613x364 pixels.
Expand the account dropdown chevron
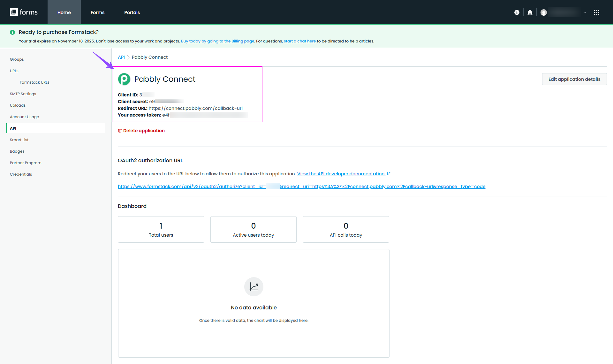pos(585,12)
